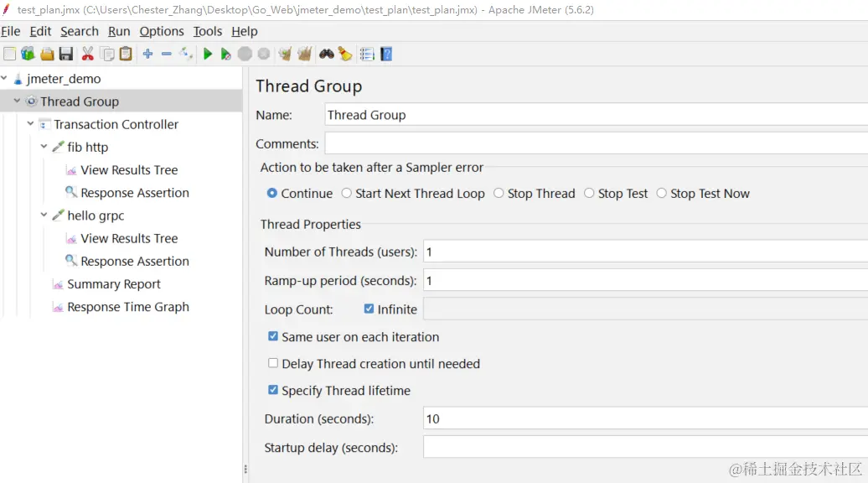The height and width of the screenshot is (483, 868).
Task: Open the Function Helper list icon
Action: point(366,54)
